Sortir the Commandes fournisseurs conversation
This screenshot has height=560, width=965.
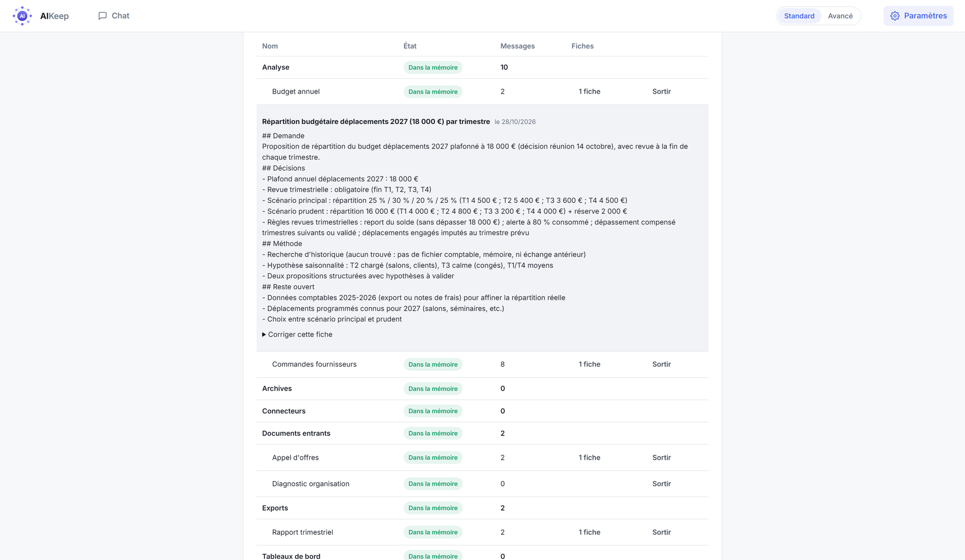coord(661,364)
